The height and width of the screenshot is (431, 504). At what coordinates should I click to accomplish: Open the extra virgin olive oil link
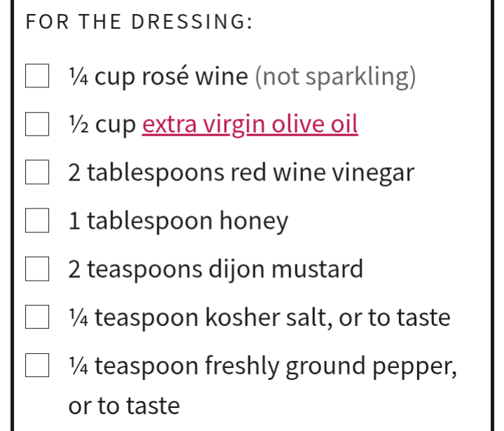(x=250, y=125)
